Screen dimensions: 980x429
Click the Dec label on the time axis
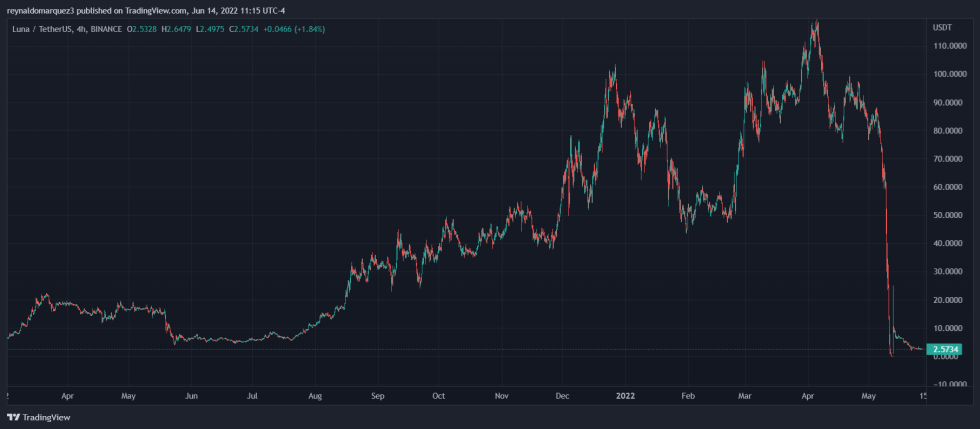(x=562, y=396)
